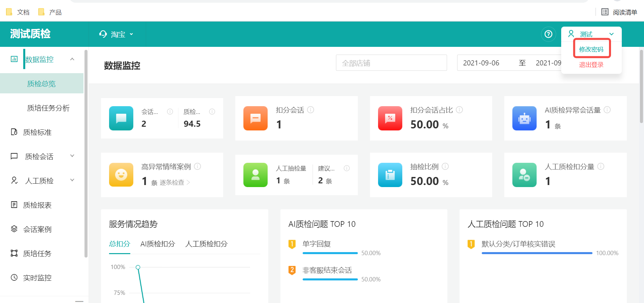The height and width of the screenshot is (303, 644).
Task: Click 默认分类/订单核实错误 issue entry
Action: [x=518, y=244]
